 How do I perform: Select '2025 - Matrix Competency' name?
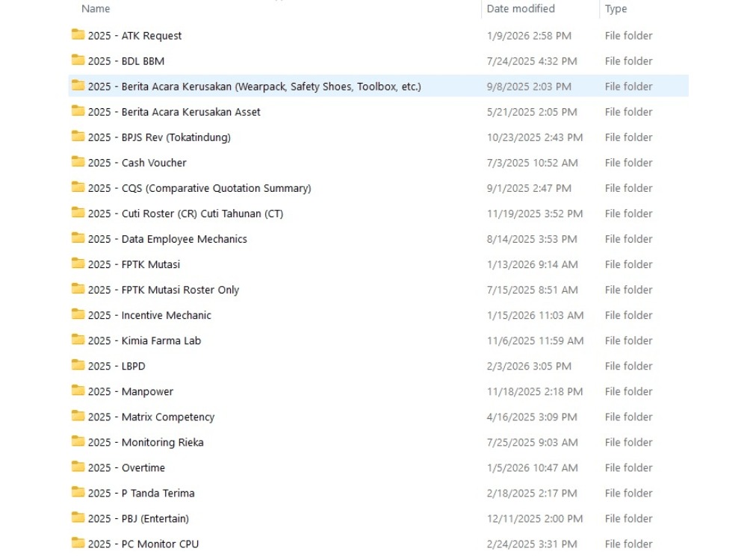click(x=151, y=417)
